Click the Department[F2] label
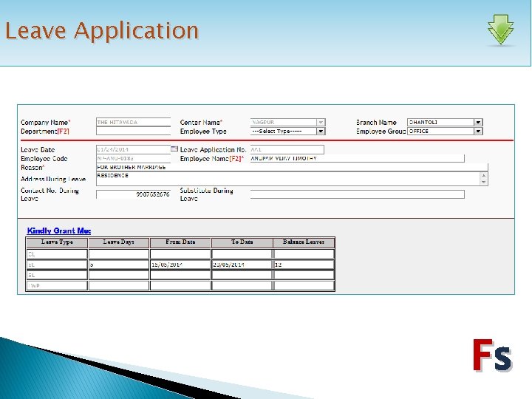Screen dimensions: 532x399 pyautogui.click(x=45, y=132)
